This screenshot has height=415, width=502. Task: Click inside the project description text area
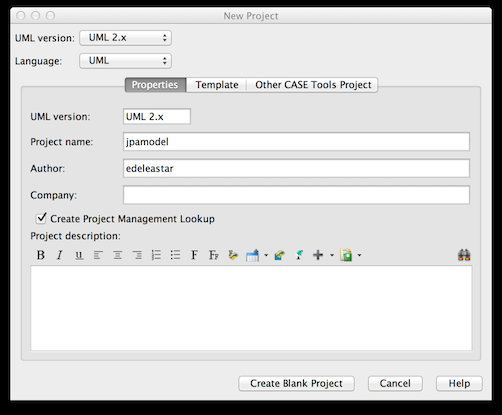pyautogui.click(x=251, y=308)
